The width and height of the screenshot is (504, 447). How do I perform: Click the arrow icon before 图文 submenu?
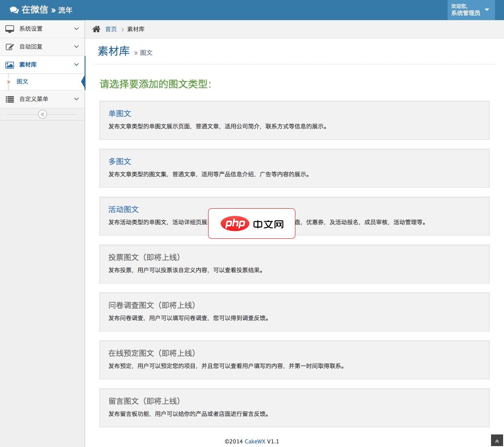tap(9, 82)
